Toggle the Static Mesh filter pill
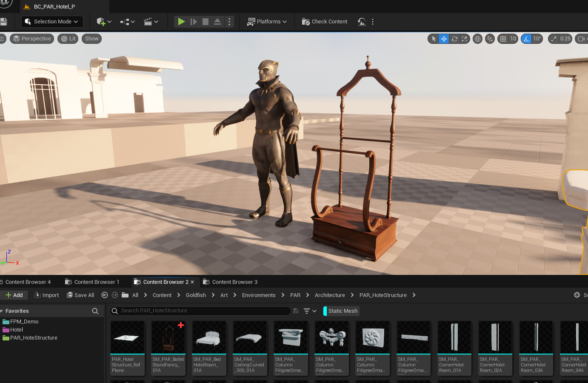The image size is (588, 383). coord(341,311)
